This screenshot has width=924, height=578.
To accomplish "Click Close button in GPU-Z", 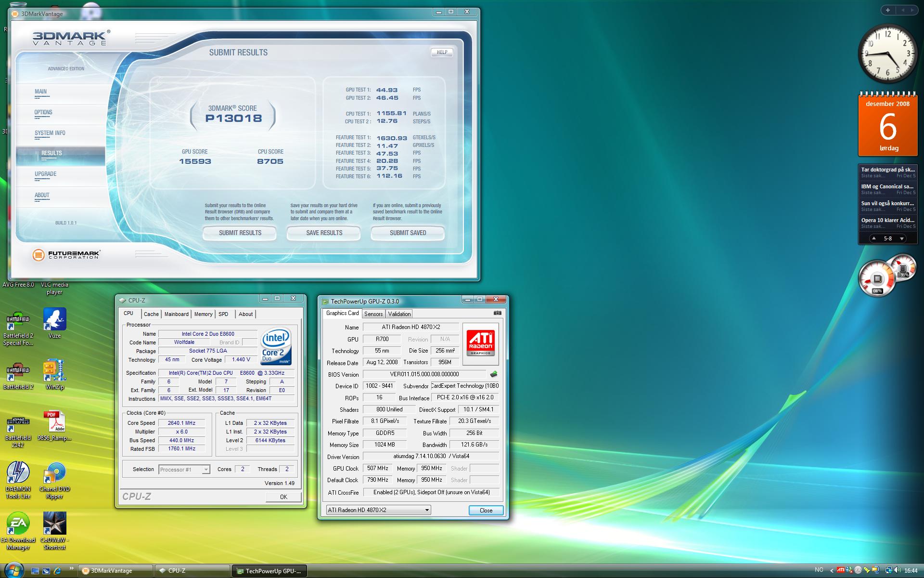I will tap(486, 511).
